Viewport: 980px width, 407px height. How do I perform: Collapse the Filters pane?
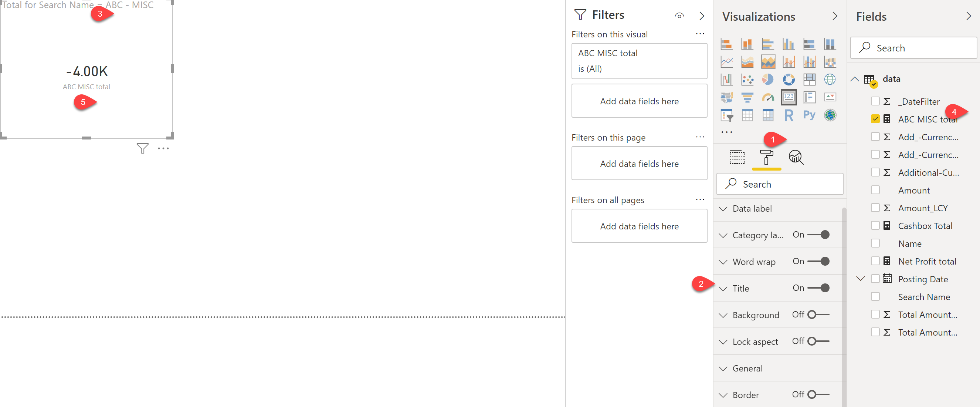(x=702, y=16)
